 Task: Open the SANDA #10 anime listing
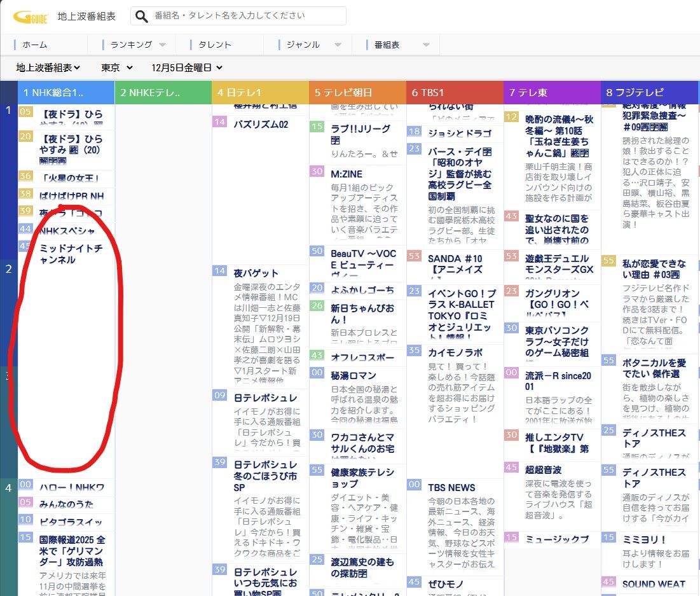click(x=455, y=264)
